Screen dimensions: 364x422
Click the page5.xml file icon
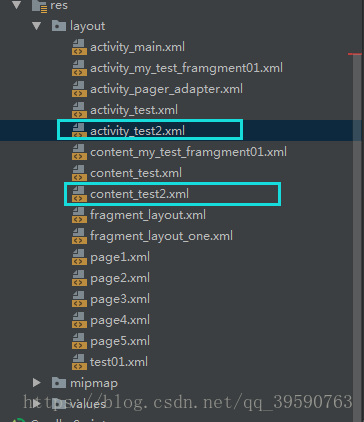pos(79,341)
